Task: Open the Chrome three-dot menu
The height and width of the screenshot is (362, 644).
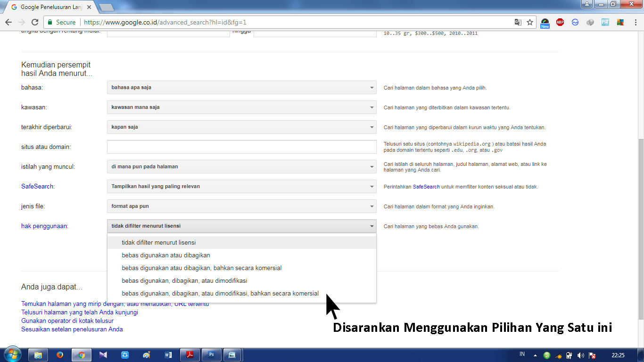Action: coord(635,22)
